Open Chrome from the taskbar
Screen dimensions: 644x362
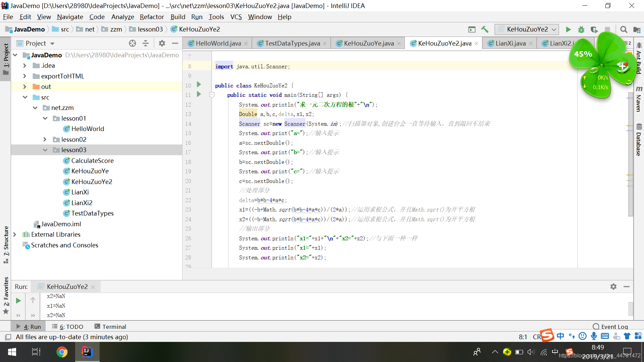62,352
